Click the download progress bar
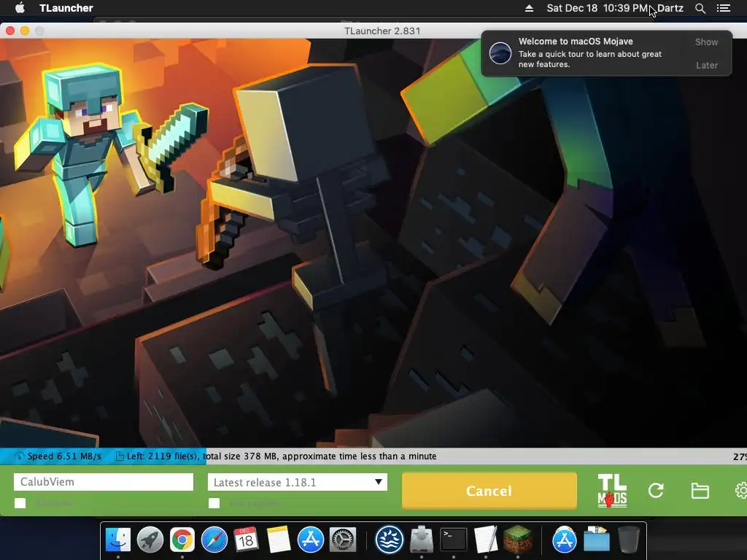The image size is (747, 560). click(373, 456)
